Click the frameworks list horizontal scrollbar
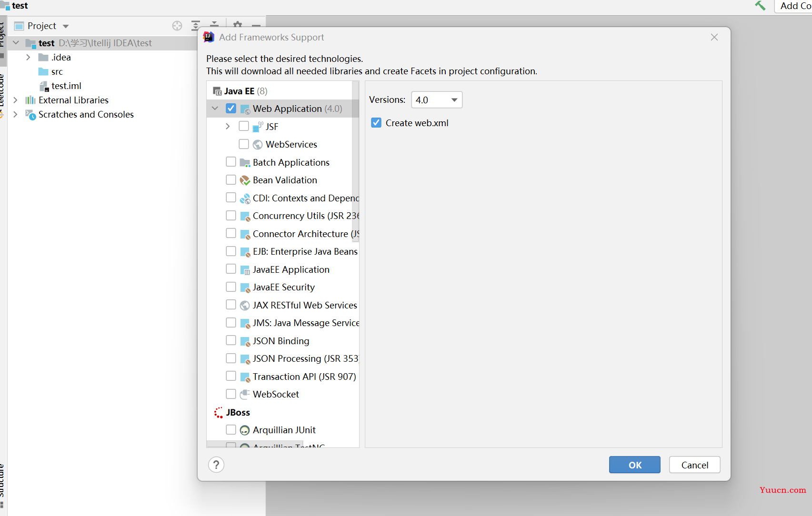812x516 pixels. pyautogui.click(x=255, y=445)
